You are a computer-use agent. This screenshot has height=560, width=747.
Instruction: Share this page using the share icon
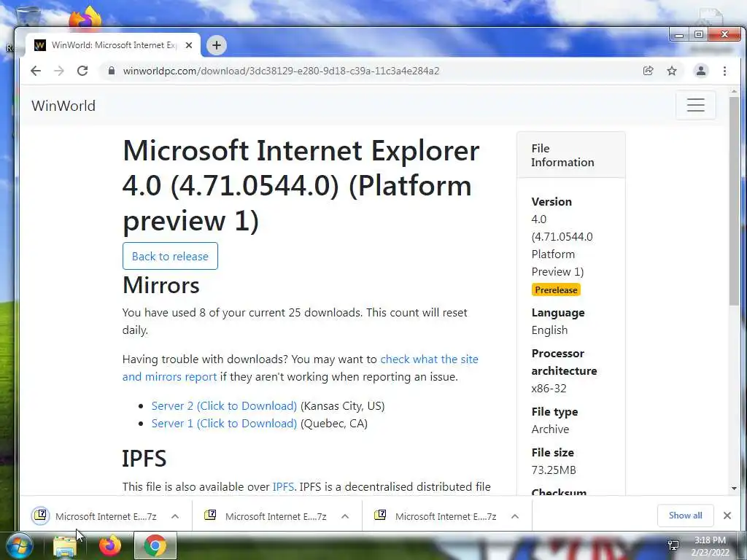point(648,71)
